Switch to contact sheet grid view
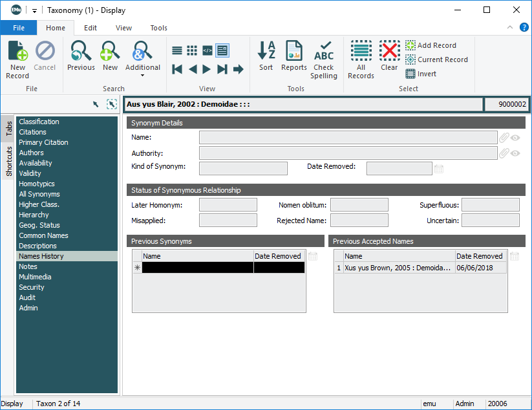Image resolution: width=532 pixels, height=410 pixels. tap(192, 50)
